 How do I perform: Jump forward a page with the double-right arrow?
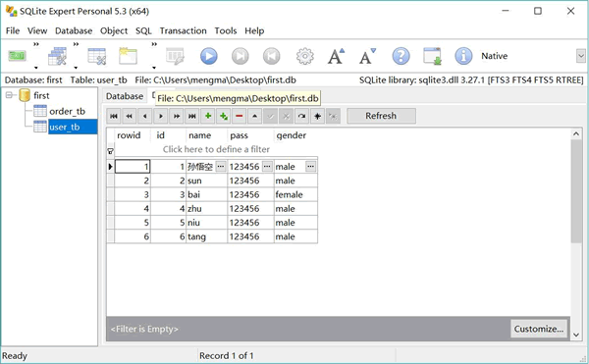click(176, 116)
